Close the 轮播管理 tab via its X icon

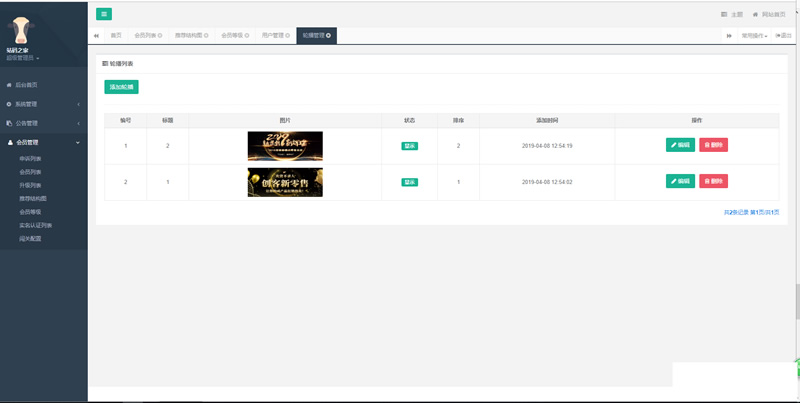pyautogui.click(x=329, y=35)
